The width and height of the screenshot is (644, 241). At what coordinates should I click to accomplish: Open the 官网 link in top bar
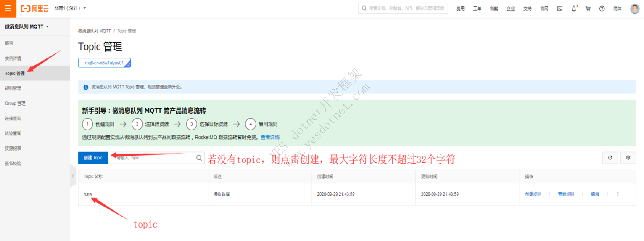[544, 8]
